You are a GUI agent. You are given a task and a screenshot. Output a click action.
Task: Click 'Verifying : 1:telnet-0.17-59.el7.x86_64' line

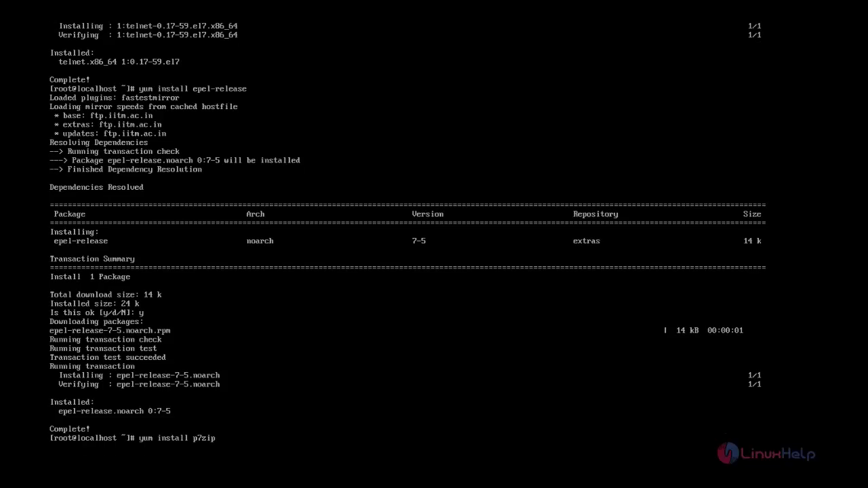click(x=148, y=35)
